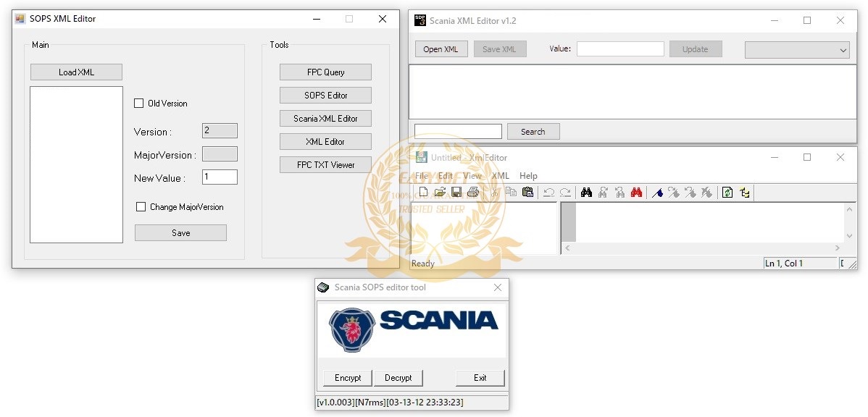The image size is (868, 417).
Task: Open Edit menu in XmlEditor
Action: point(445,176)
